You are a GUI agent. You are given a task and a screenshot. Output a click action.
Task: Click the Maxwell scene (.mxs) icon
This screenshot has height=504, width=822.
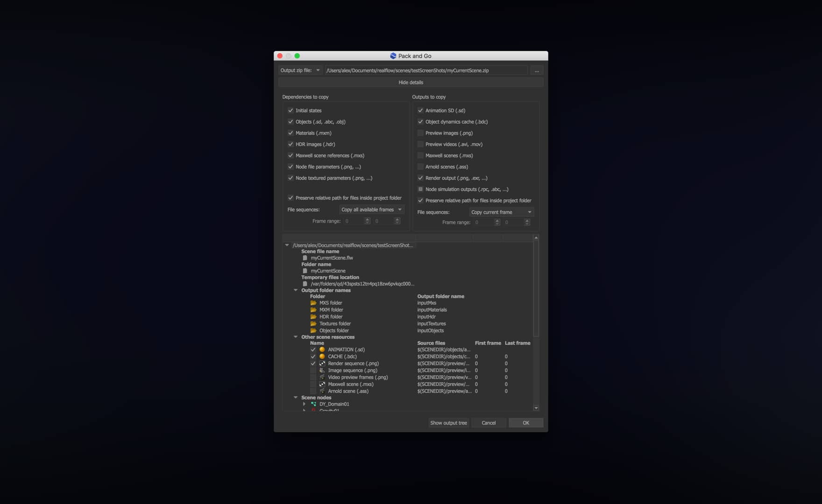(x=323, y=384)
